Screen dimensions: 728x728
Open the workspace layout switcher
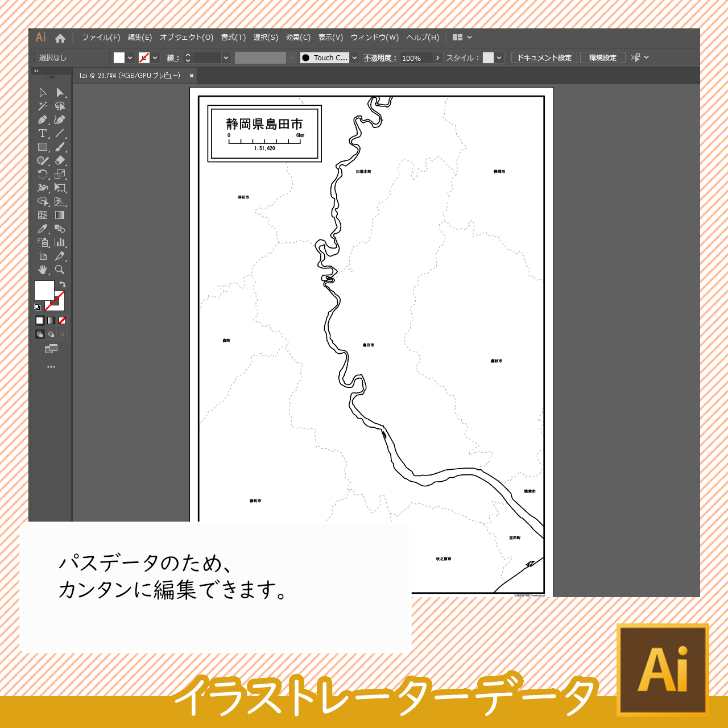(462, 38)
